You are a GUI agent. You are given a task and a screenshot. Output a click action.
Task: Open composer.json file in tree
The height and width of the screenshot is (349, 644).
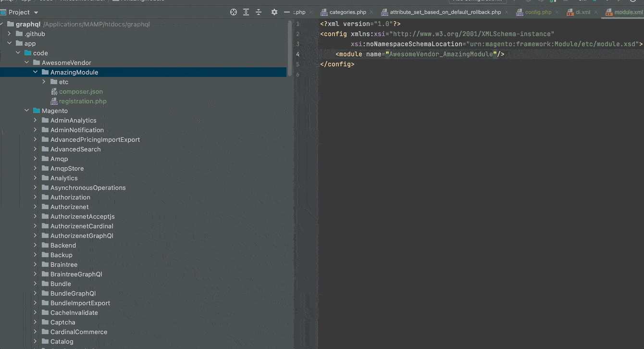(81, 91)
